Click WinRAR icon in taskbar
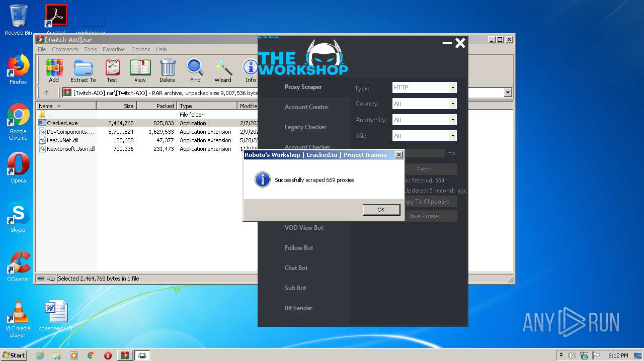The image size is (644, 362). (x=125, y=355)
